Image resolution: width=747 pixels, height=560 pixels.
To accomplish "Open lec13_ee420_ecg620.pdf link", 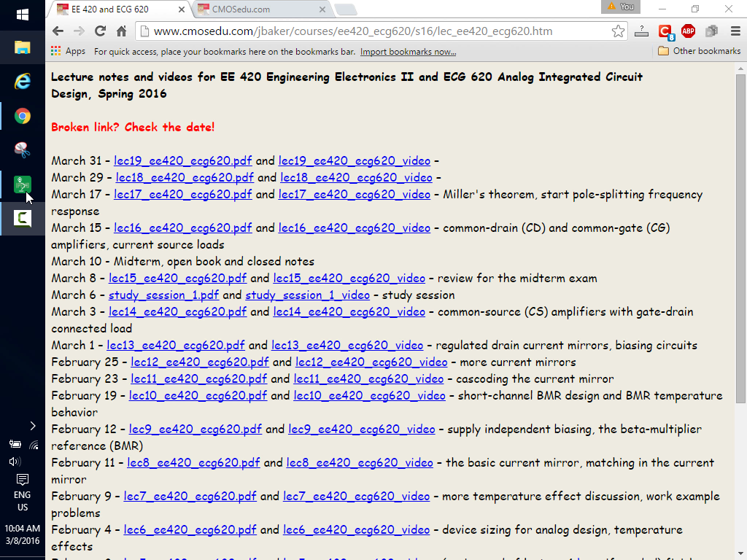I will pos(176,345).
